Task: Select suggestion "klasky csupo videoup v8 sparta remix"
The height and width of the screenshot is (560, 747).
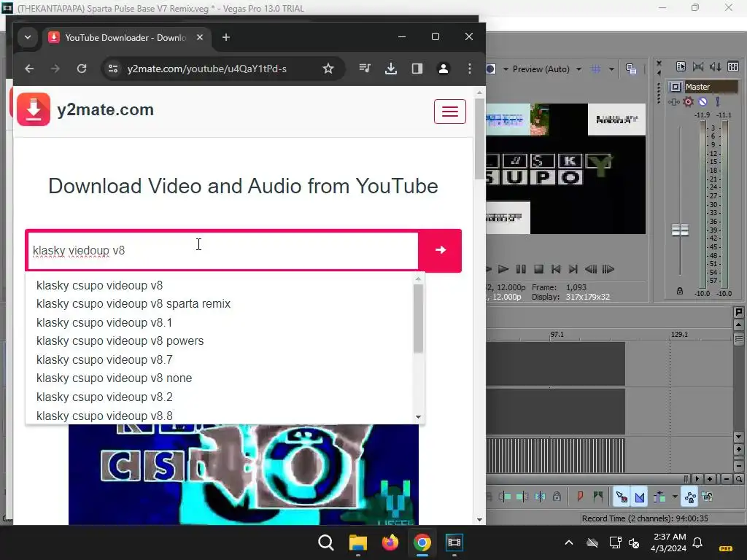Action: (x=133, y=304)
